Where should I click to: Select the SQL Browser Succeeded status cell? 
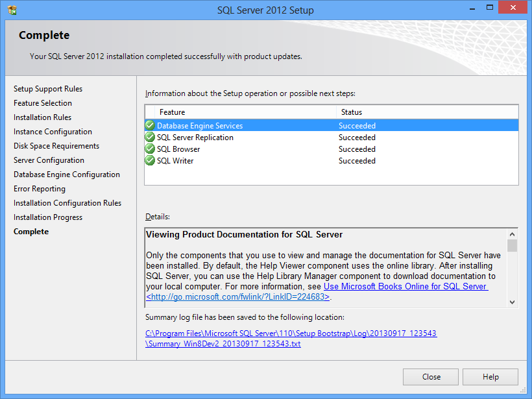click(x=357, y=149)
